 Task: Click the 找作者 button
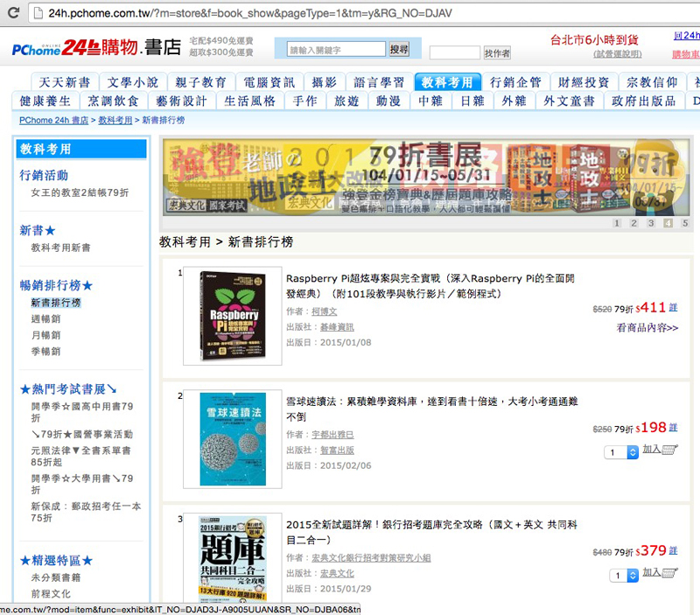[497, 53]
